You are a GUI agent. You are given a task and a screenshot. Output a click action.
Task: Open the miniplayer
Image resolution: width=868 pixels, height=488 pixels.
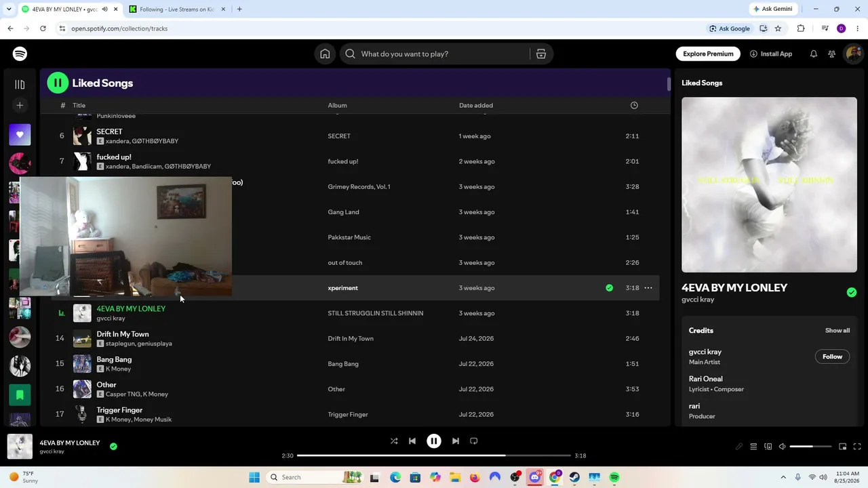pyautogui.click(x=842, y=447)
